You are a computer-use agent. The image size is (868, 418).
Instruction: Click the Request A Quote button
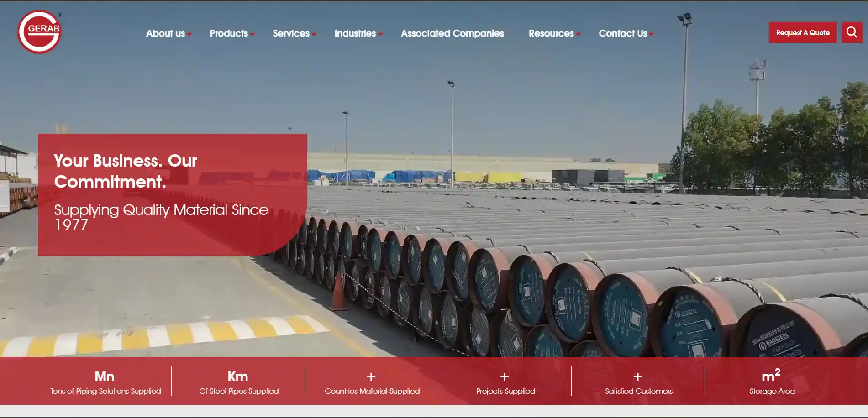[x=803, y=32]
